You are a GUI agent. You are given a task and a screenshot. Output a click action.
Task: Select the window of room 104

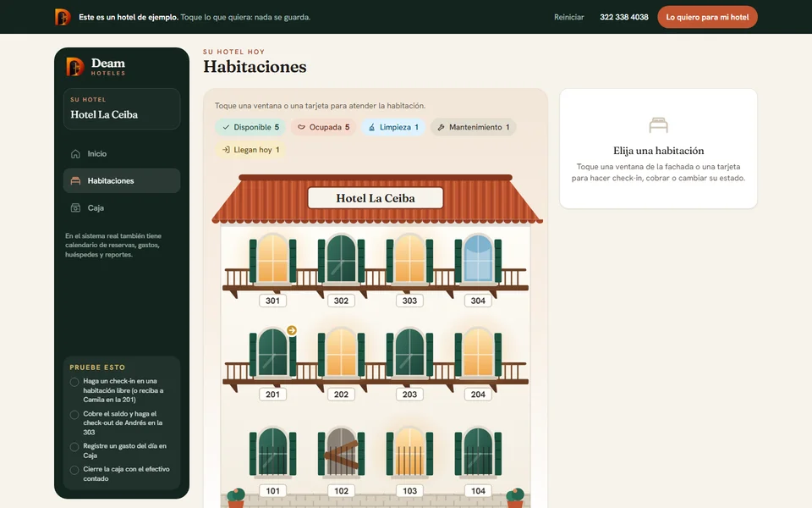[x=478, y=452]
